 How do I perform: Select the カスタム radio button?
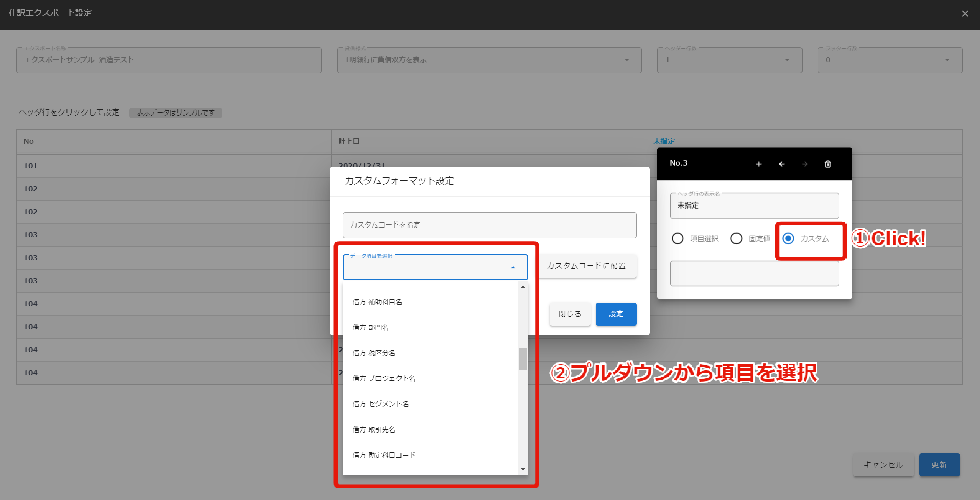point(789,238)
